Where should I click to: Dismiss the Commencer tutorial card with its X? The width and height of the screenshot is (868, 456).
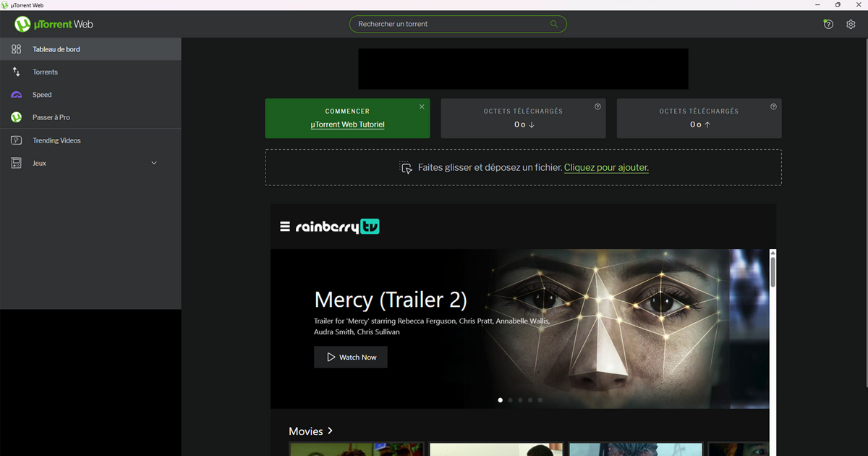(x=422, y=106)
